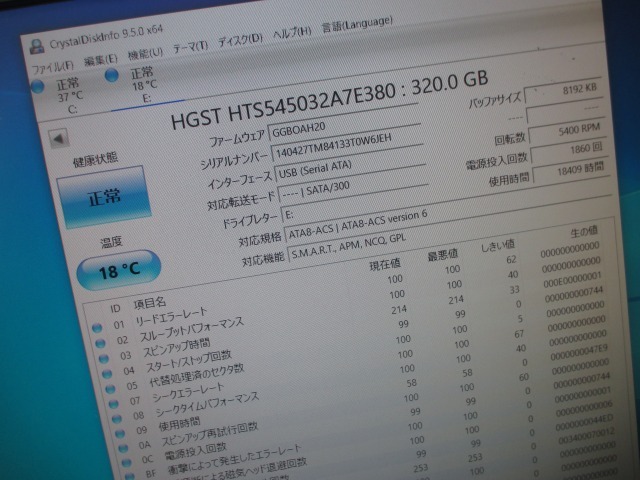Viewport: 640px width, 480px height.
Task: Select the スタート/ストップ回数 row text
Action: pos(189,361)
